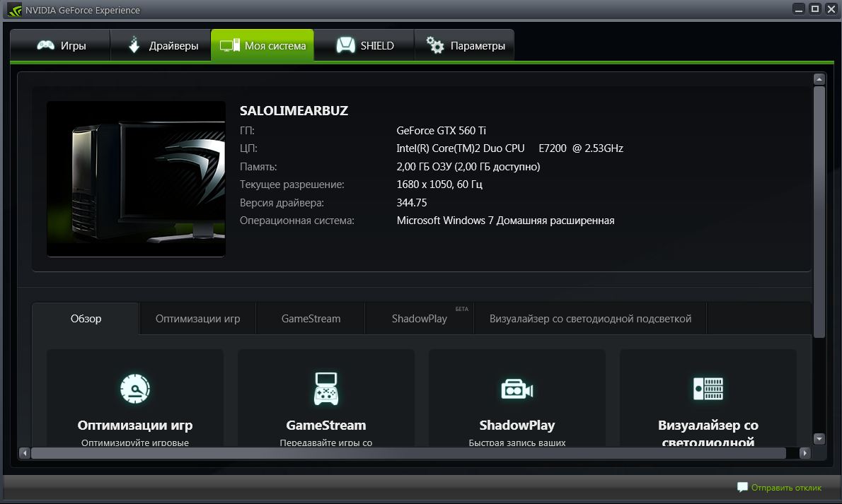Click the Intel Core 2 Duo CPU value
The width and height of the screenshot is (842, 504).
509,148
